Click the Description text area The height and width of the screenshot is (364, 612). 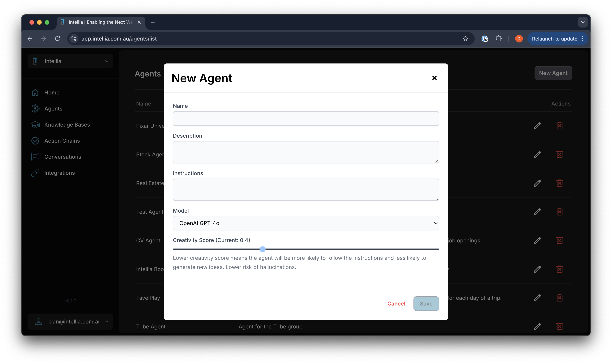[x=306, y=152]
